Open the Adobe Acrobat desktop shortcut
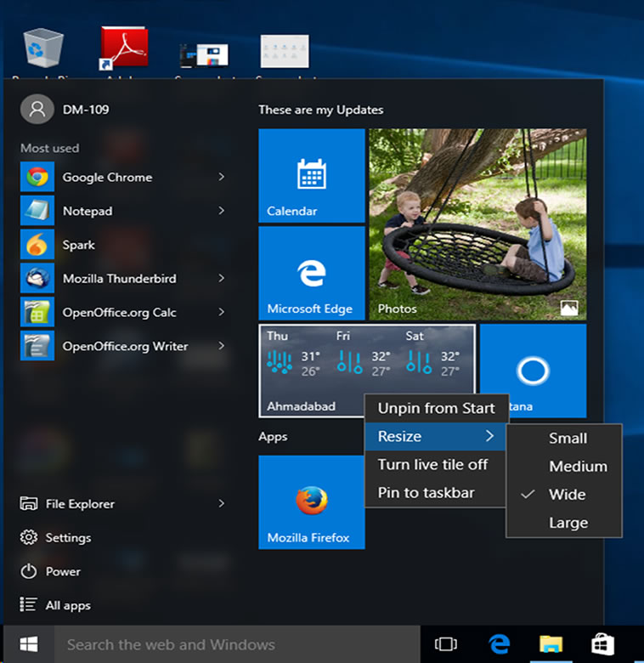The width and height of the screenshot is (644, 663). (124, 48)
